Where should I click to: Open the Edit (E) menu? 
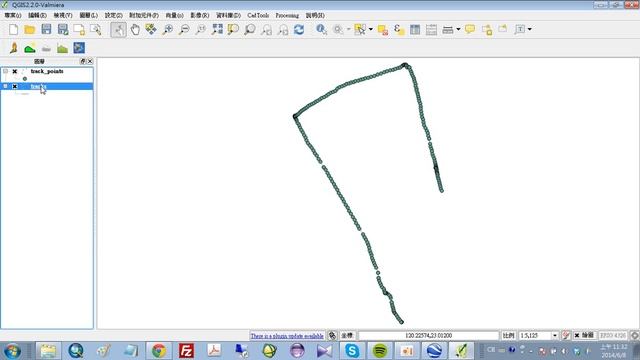(37, 15)
